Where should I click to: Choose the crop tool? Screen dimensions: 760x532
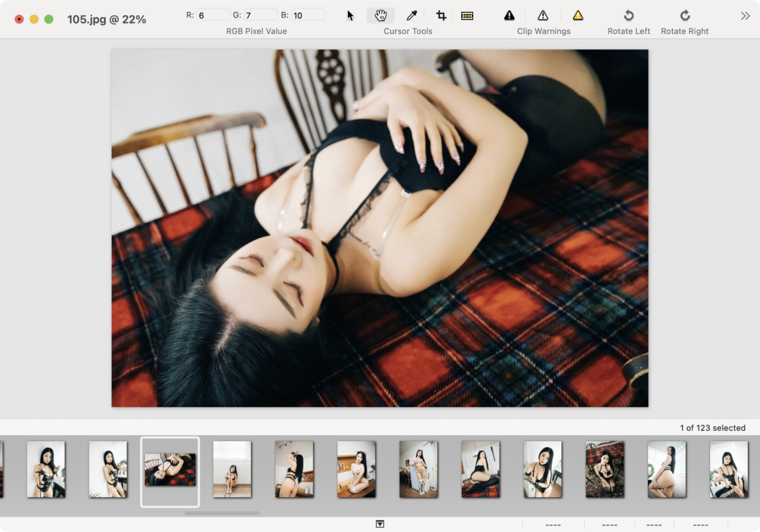[441, 15]
